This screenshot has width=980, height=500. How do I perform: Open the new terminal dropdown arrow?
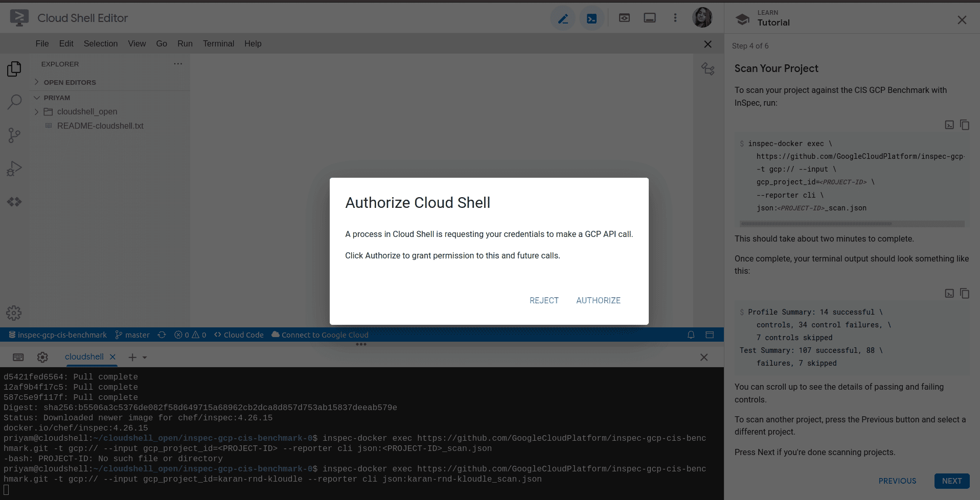pyautogui.click(x=145, y=358)
